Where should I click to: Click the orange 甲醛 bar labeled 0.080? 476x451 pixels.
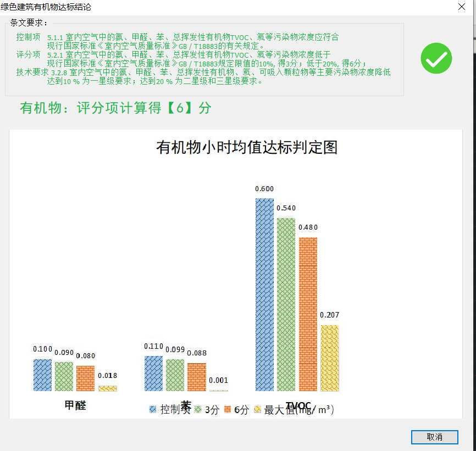click(85, 378)
